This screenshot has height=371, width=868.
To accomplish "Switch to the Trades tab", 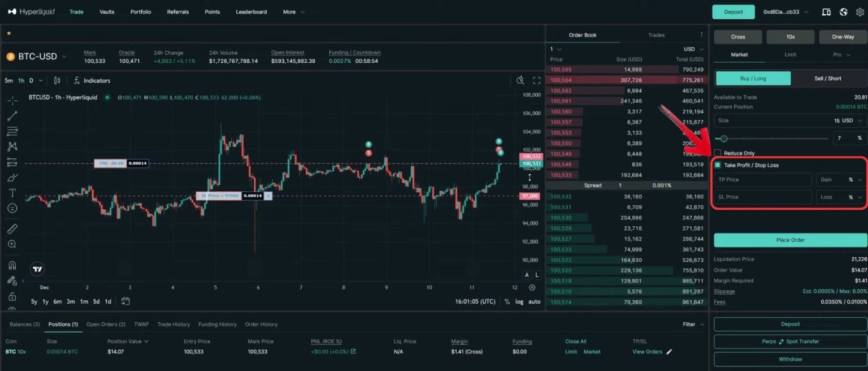I will point(656,34).
